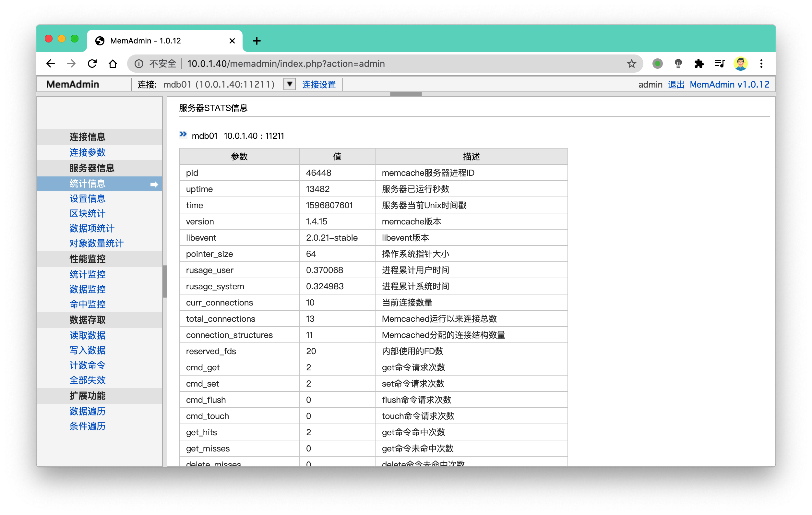The image size is (812, 515).
Task: Open the 连接设置 link
Action: 319,84
